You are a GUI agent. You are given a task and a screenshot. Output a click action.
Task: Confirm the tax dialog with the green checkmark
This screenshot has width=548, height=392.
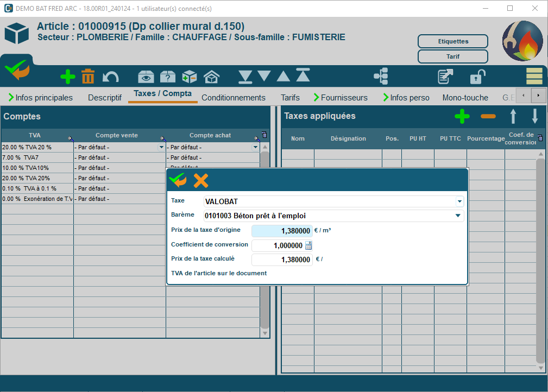[178, 180]
